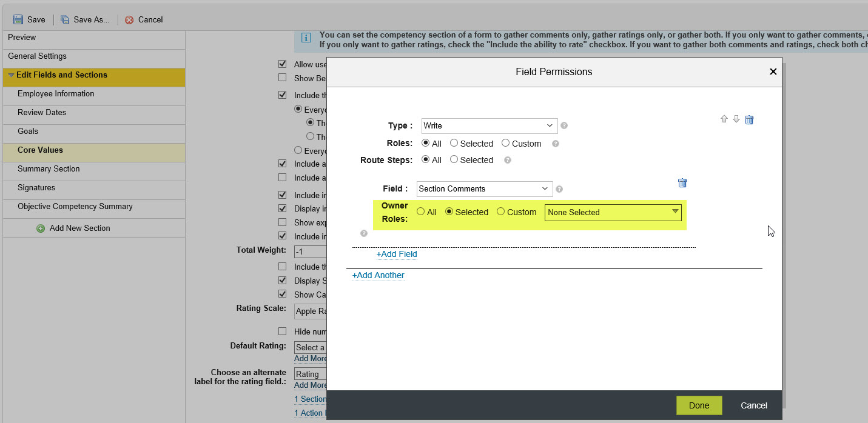This screenshot has height=423, width=868.
Task: Close the Field Permissions dialog with X
Action: coord(773,72)
